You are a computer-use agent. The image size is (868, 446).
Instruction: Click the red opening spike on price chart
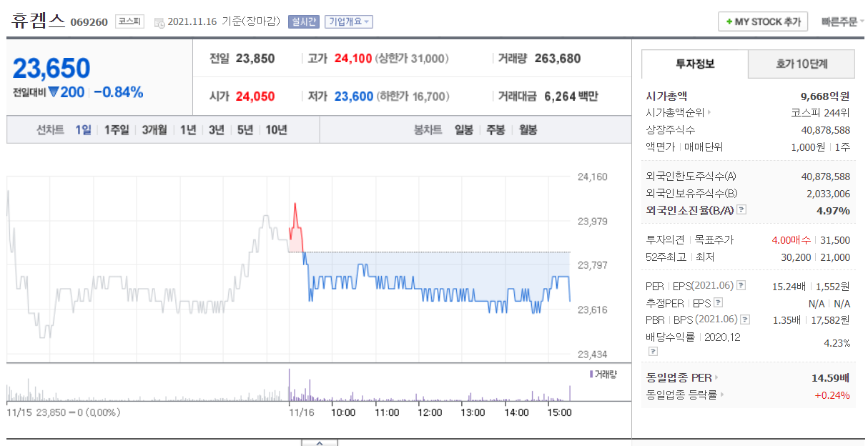coord(295,227)
